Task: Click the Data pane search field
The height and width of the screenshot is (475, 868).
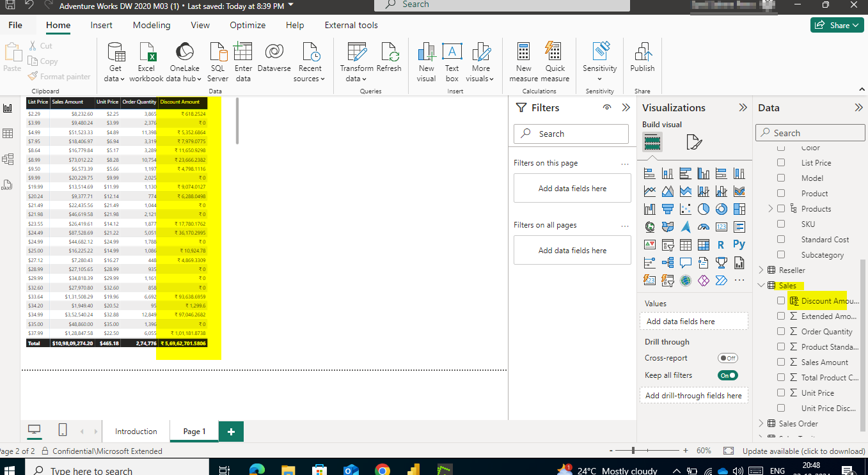Action: (x=809, y=133)
